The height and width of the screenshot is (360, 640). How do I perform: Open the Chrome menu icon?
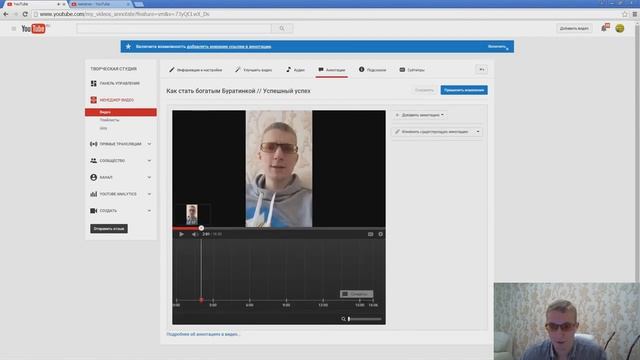635,14
